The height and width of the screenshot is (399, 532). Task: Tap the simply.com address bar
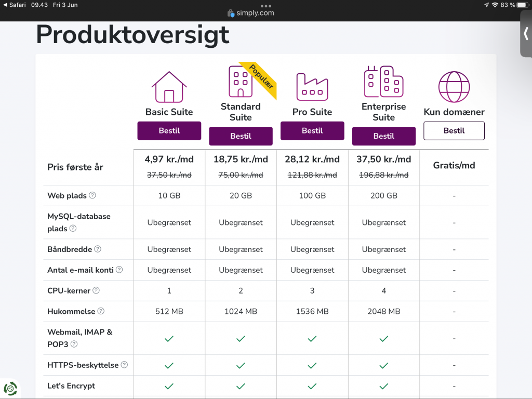[x=251, y=13]
